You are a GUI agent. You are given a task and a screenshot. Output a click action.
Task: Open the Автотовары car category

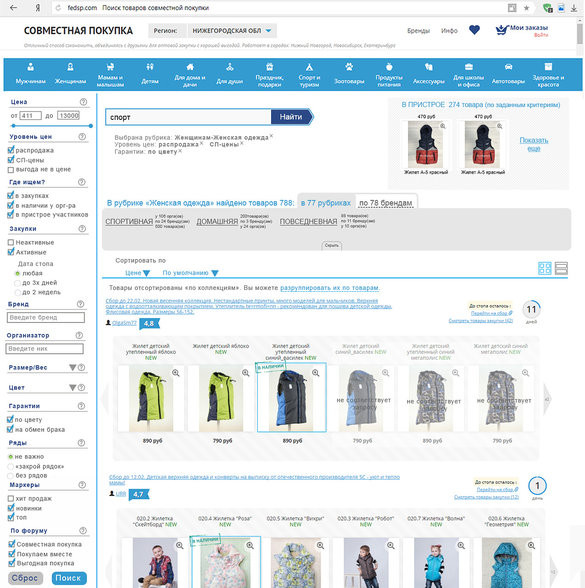508,74
